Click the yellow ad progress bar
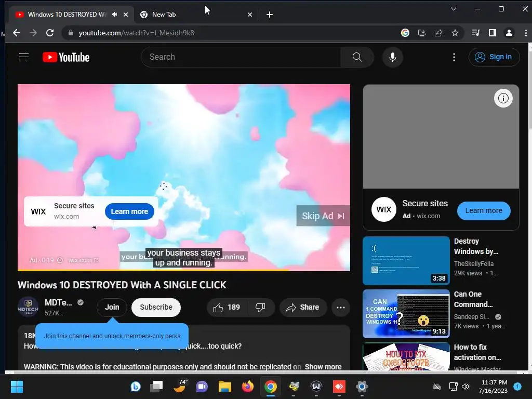The height and width of the screenshot is (399, 532). point(153,270)
